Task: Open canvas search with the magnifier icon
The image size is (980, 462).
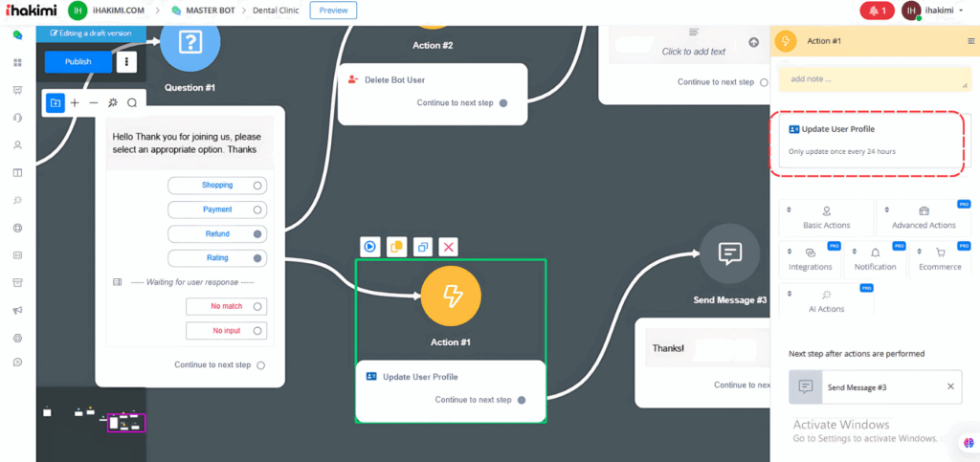Action: (132, 102)
